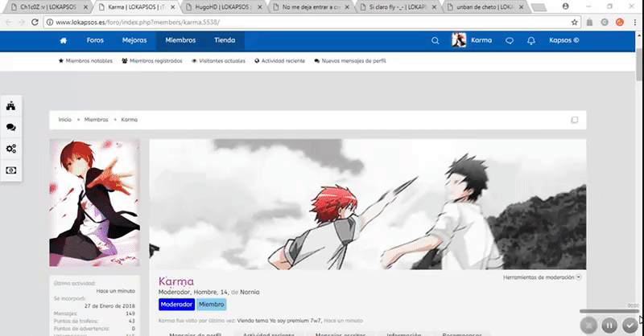The height and width of the screenshot is (336, 644).
Task: Bookmark this page with the star icon
Action: (x=575, y=22)
